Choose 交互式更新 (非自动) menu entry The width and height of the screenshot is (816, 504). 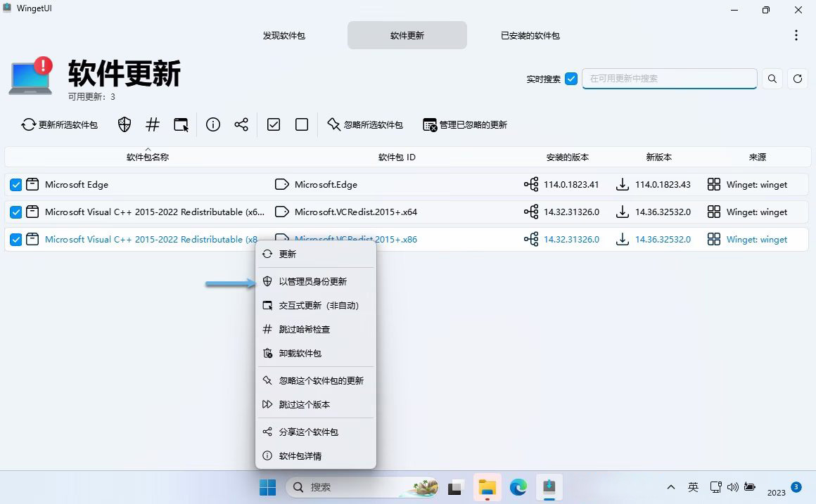pos(316,305)
